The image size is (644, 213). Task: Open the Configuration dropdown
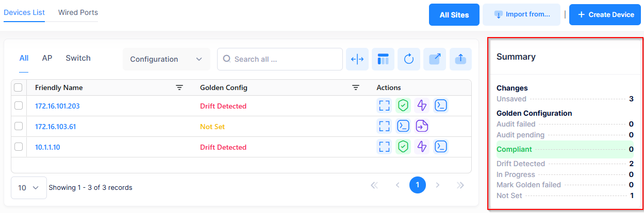coord(166,59)
